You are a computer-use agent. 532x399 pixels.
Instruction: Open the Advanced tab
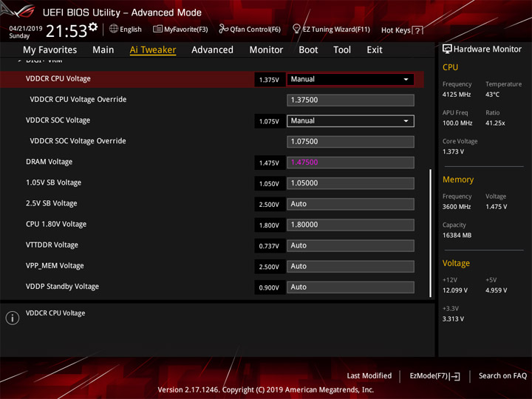click(x=212, y=50)
